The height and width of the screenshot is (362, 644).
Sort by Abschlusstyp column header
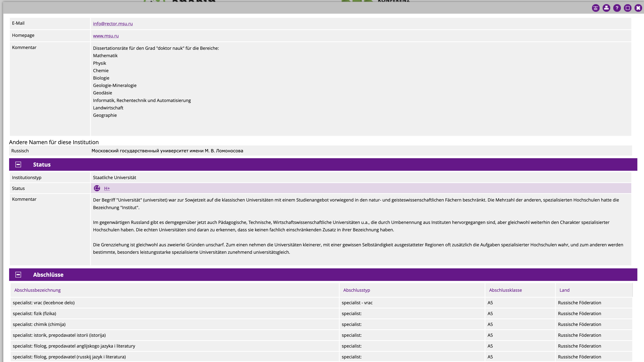[x=357, y=290]
